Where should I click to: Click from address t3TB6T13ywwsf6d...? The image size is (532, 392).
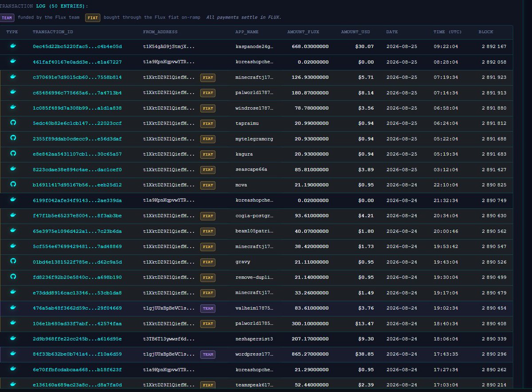[168, 339]
